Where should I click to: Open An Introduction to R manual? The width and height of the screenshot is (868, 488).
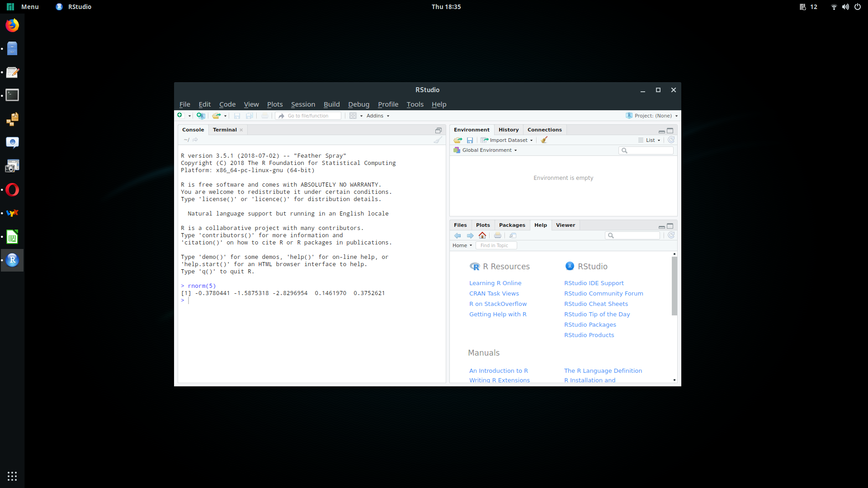[499, 371]
